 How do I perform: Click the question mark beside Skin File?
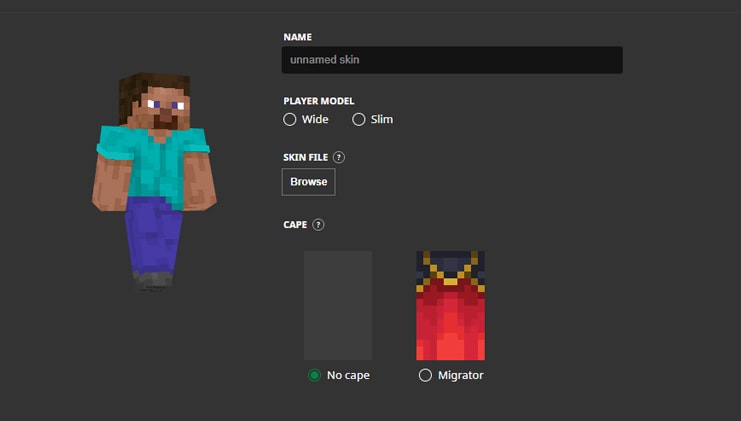pyautogui.click(x=339, y=157)
